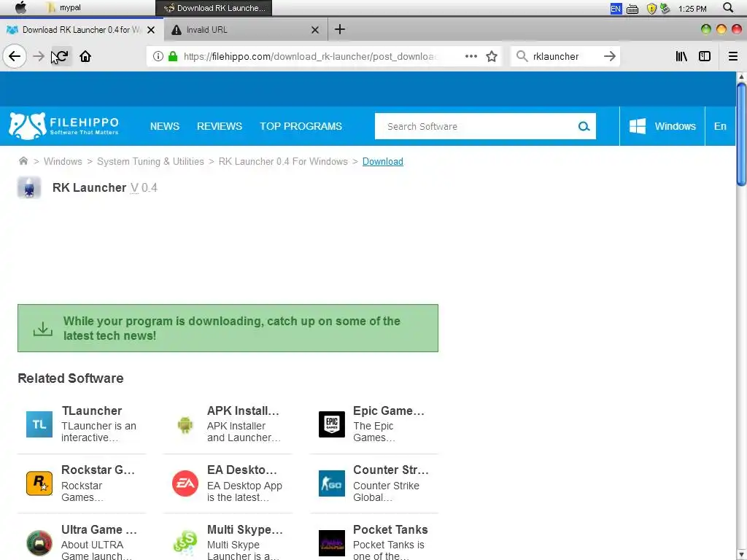Open RK Launcher 0.4 For Windows breadcrumb
Viewport: 747px width, 560px height.
(283, 161)
